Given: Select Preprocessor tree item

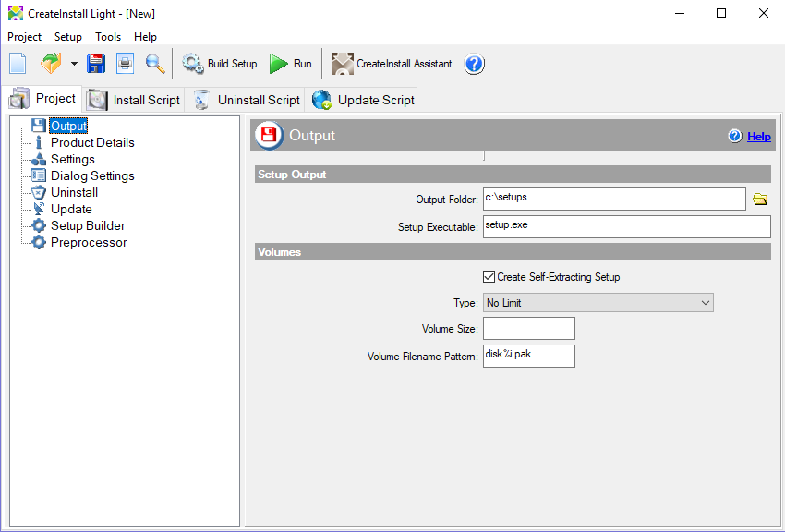Looking at the screenshot, I should (x=89, y=242).
